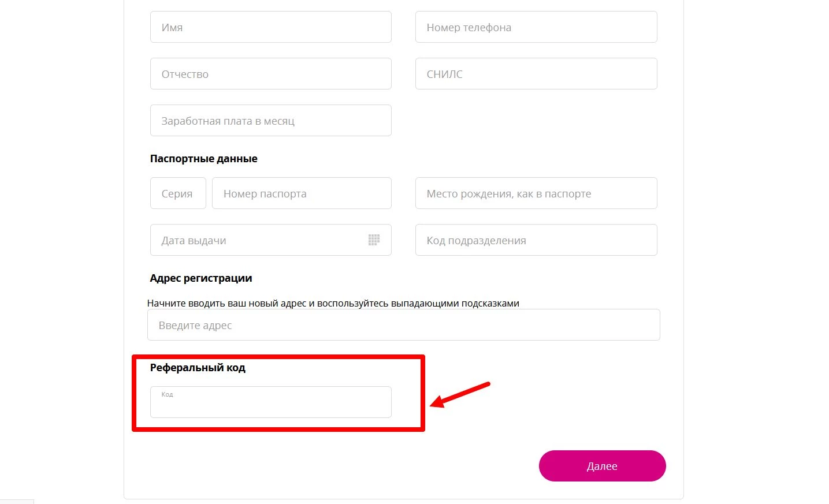Click the Адрес регистрации heading
This screenshot has height=504, width=829.
(x=201, y=278)
